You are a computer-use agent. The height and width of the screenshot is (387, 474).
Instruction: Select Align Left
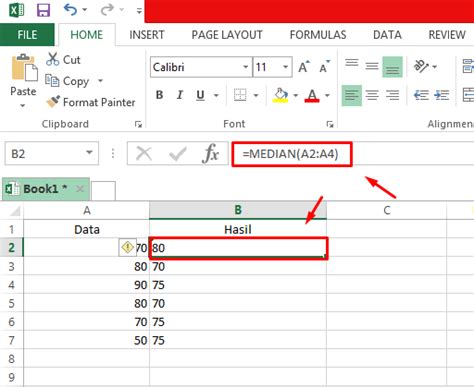pos(352,95)
